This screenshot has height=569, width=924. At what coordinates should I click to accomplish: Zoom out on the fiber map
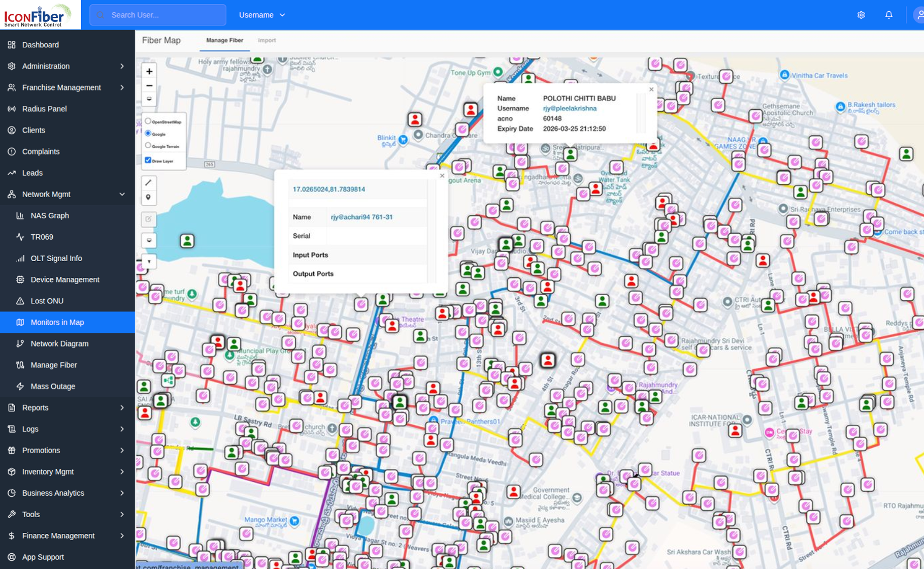click(149, 86)
